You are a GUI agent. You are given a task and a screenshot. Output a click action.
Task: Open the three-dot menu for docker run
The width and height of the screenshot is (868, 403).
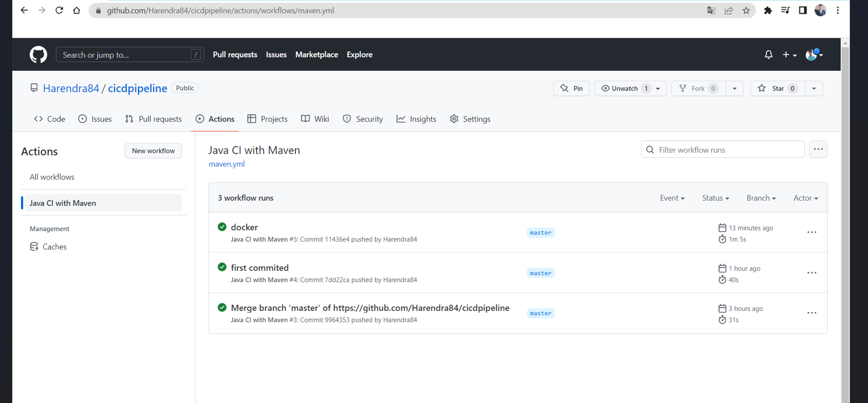812,232
